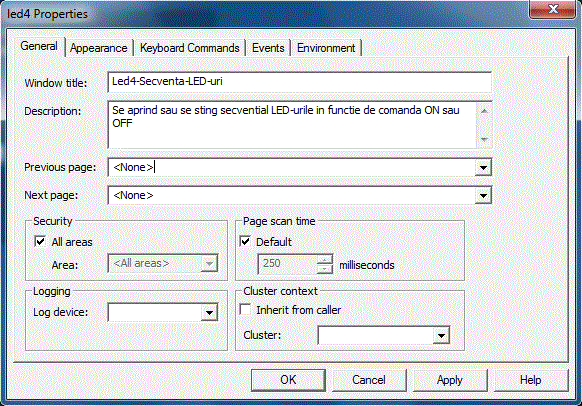Close the led4 Properties window

point(553,9)
